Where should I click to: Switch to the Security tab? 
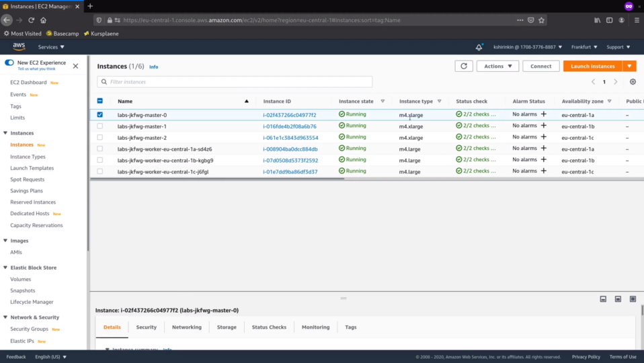[x=147, y=327]
